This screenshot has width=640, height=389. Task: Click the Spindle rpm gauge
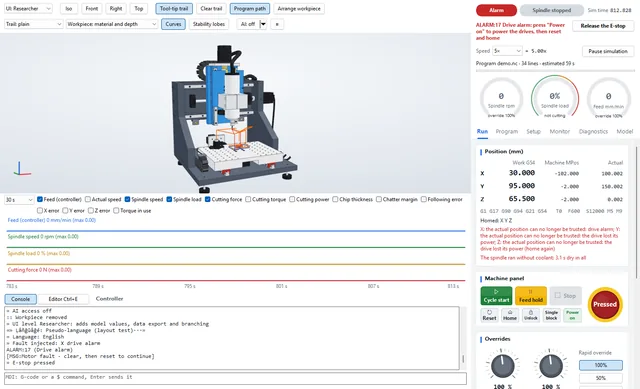point(501,98)
